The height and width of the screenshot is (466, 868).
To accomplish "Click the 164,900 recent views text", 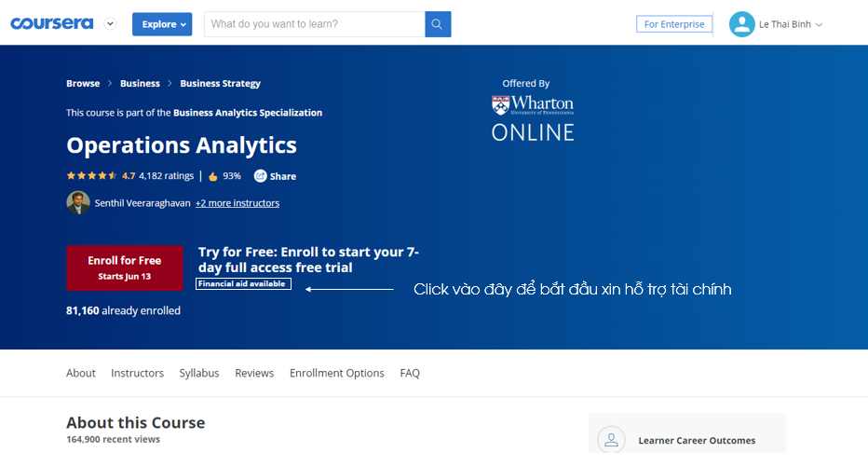I will [x=113, y=439].
